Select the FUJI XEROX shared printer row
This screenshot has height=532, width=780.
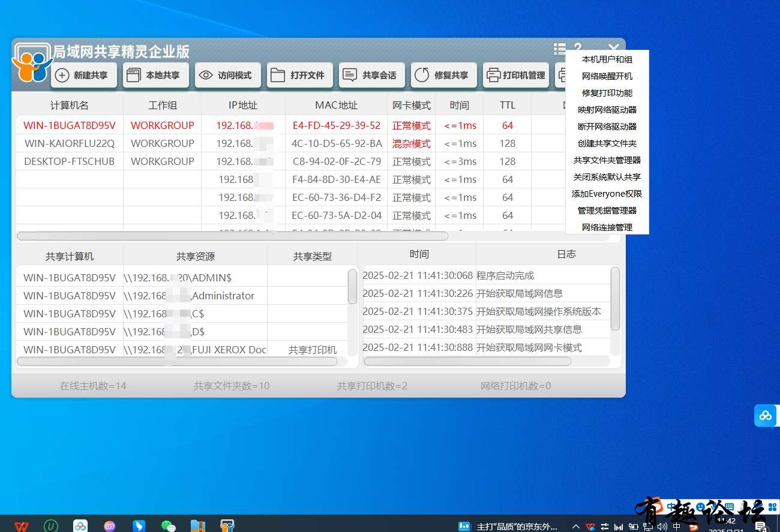(181, 350)
